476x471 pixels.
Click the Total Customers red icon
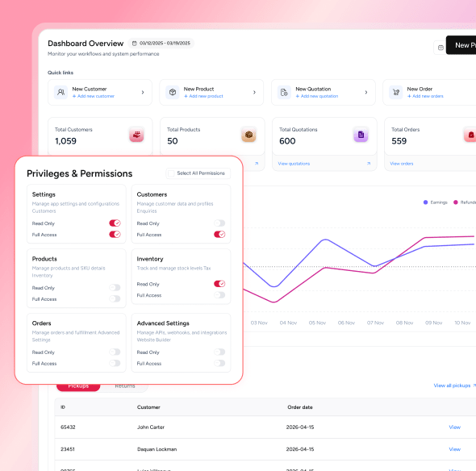click(x=136, y=135)
